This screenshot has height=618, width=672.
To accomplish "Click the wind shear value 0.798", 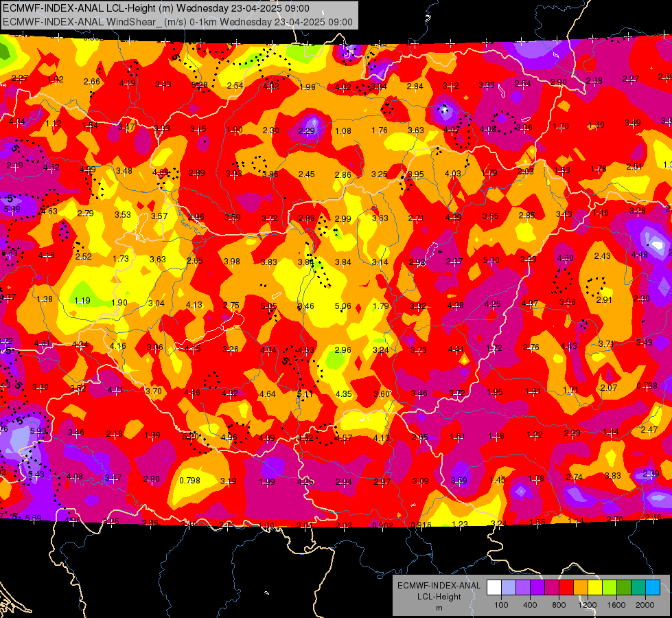I will point(189,481).
